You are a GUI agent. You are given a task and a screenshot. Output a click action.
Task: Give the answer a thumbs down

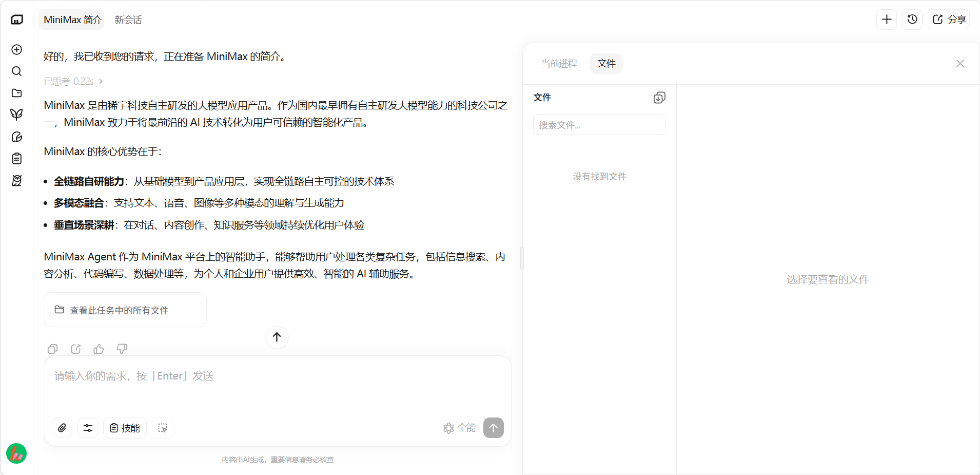coord(122,349)
